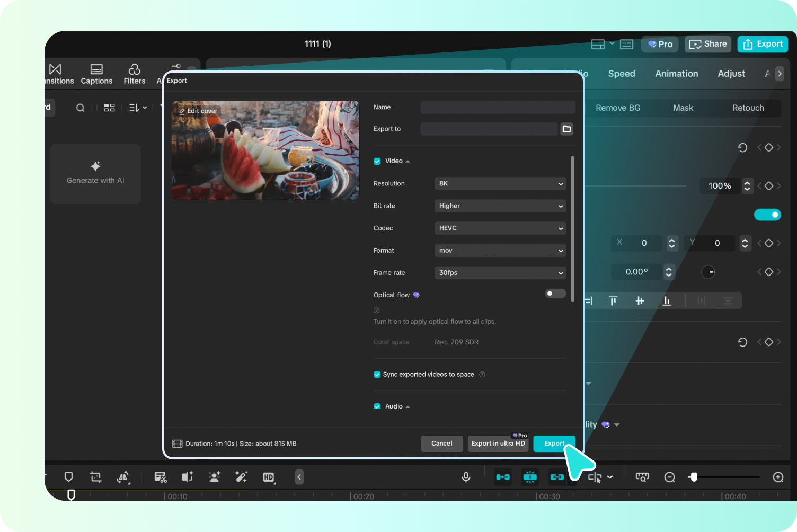Click the Export in ultra HD button
Viewport: 797px width, 532px height.
(x=498, y=444)
